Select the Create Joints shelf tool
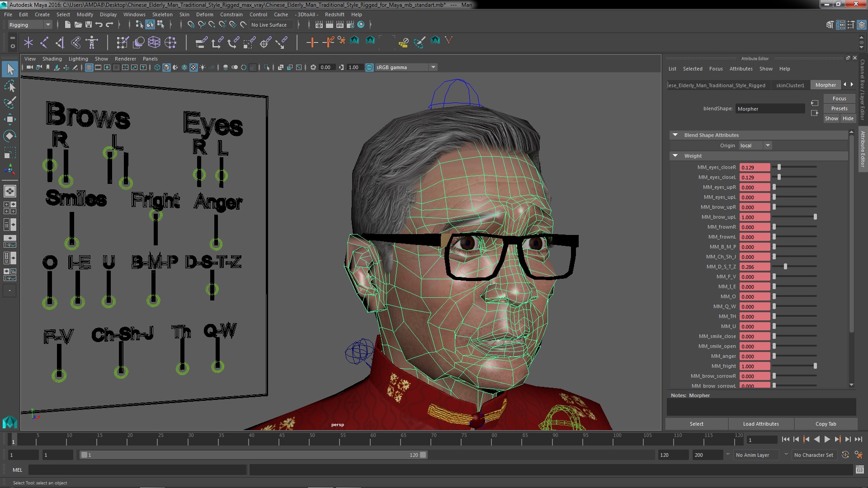This screenshot has width=868, height=488. coord(44,42)
